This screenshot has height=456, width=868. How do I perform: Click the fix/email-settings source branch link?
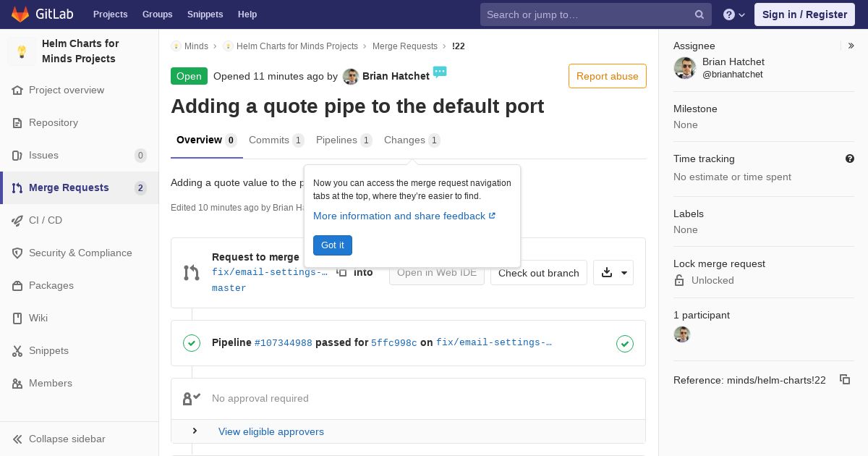(270, 272)
